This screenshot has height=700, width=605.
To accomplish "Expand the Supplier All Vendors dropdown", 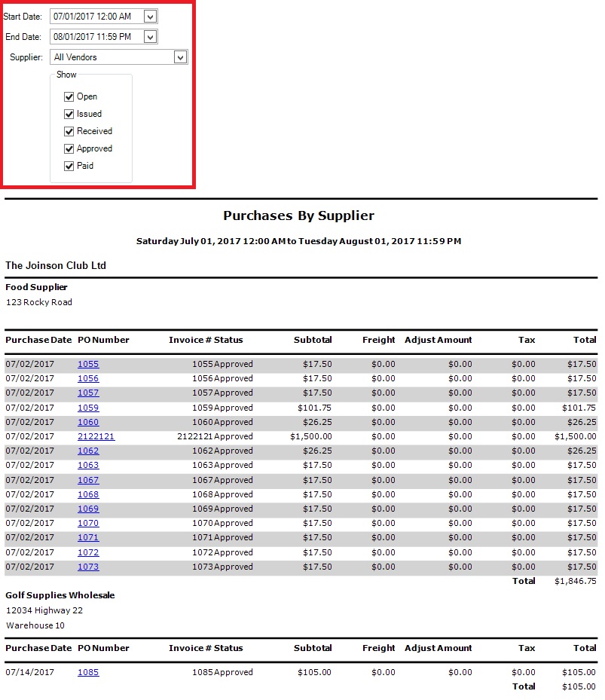I will coord(179,57).
